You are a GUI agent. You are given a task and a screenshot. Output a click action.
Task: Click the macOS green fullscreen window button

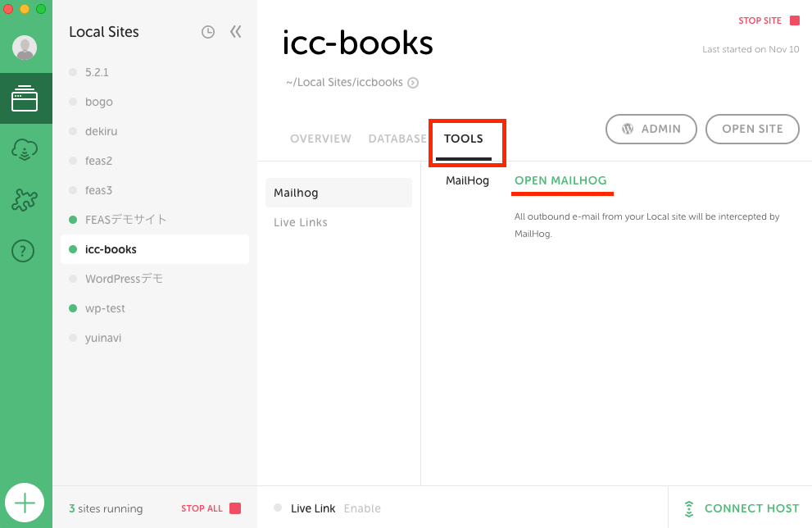click(x=41, y=9)
